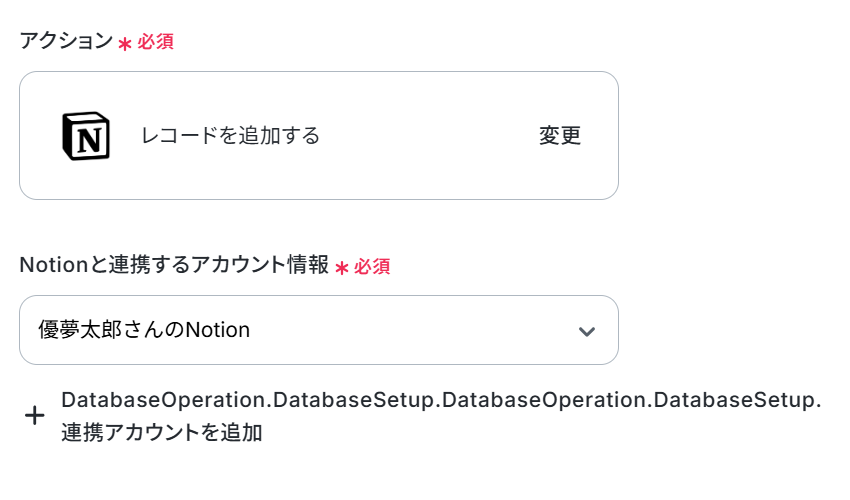Click the 連携アカウントを追加 link
Screen dimensions: 850x500
(162, 433)
